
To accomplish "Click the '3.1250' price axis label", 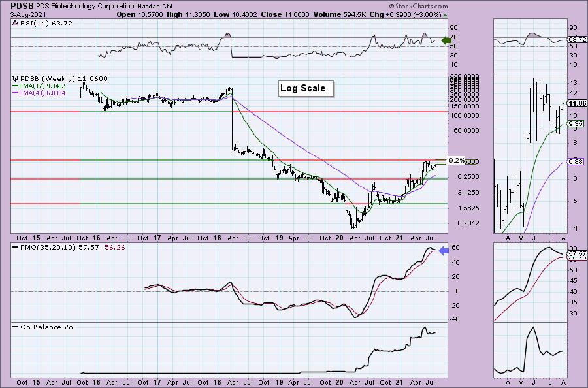I will pos(467,192).
